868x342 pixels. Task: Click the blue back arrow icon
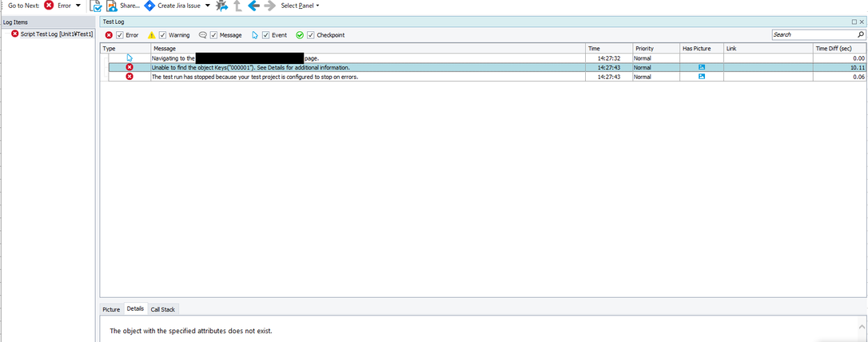click(x=254, y=6)
